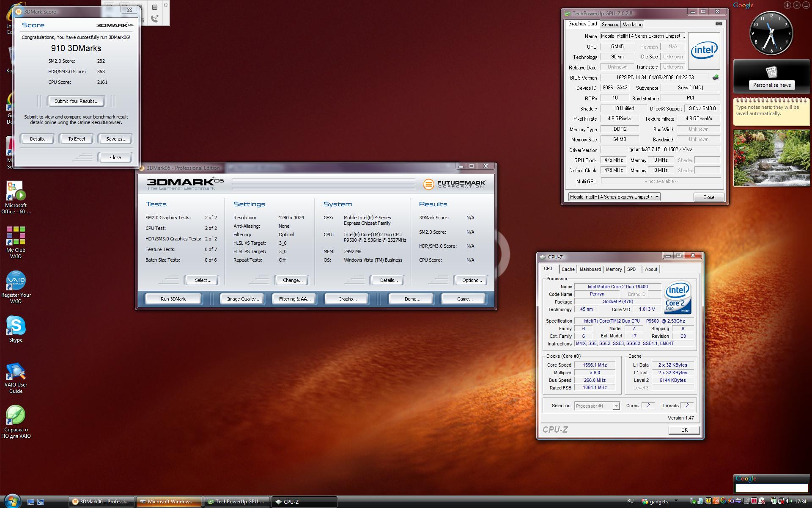Select Graphics Card tab in GPU-Z
The width and height of the screenshot is (812, 508).
tap(582, 24)
